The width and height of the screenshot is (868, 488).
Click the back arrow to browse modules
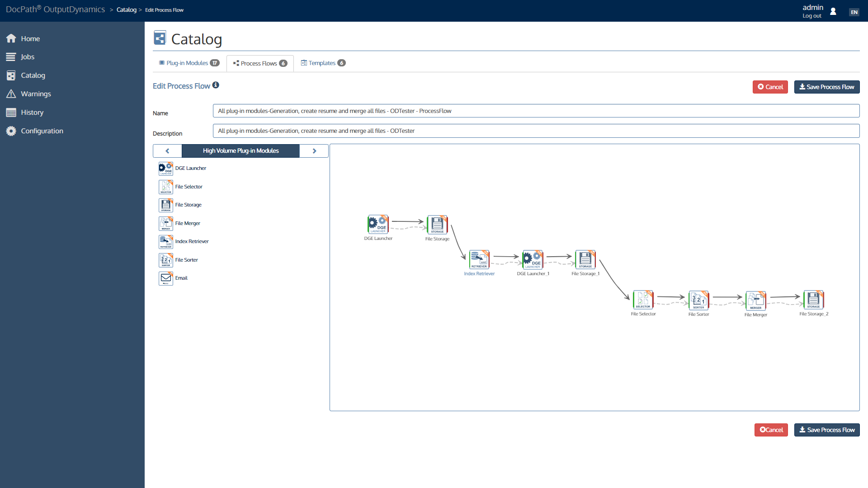point(168,151)
